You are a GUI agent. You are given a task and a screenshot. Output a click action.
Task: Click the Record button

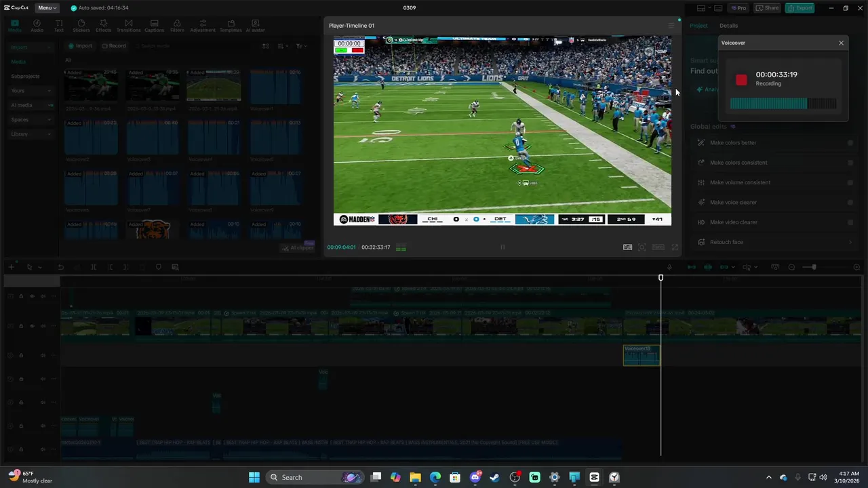click(114, 46)
